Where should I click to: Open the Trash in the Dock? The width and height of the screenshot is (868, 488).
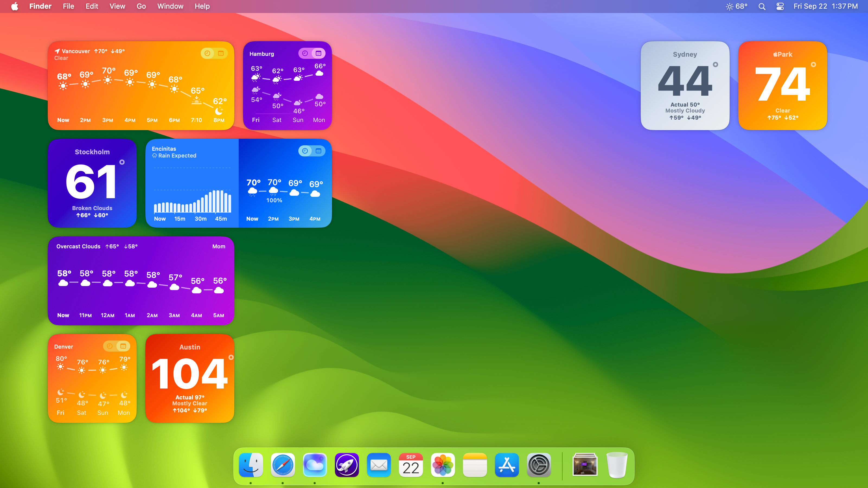pyautogui.click(x=617, y=465)
